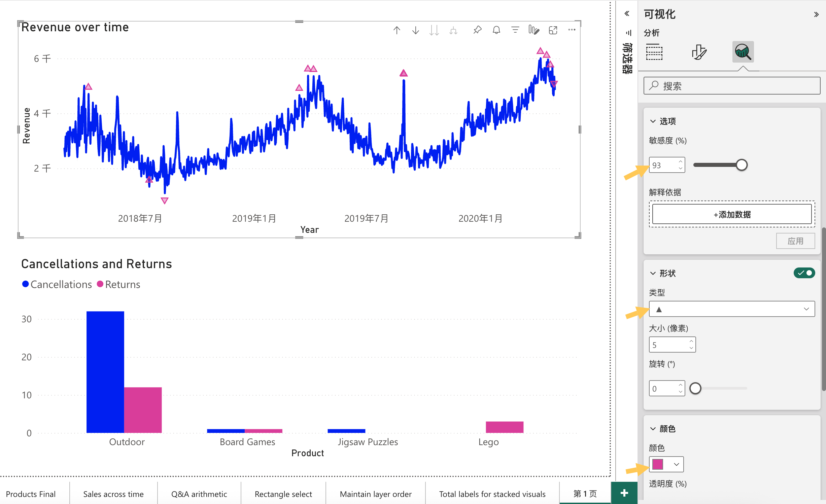Click the alert bell icon
Viewport: 826px width, 504px height.
[x=496, y=30]
